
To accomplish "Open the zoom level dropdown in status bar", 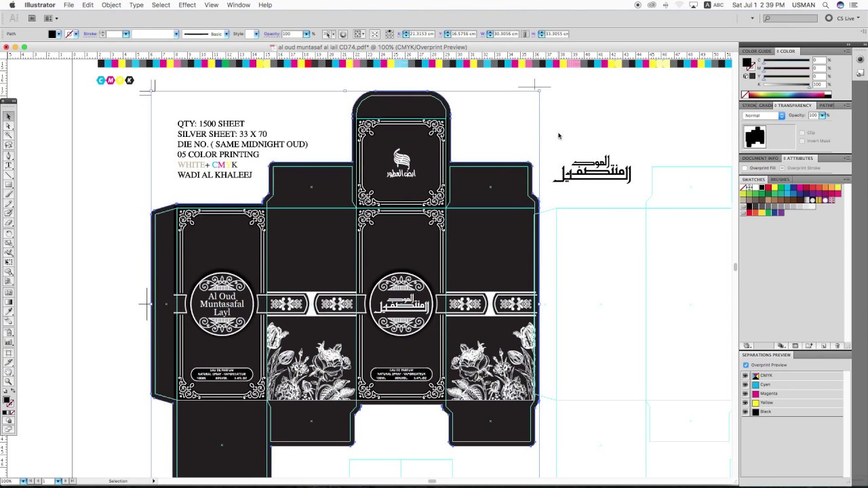I will 22,481.
